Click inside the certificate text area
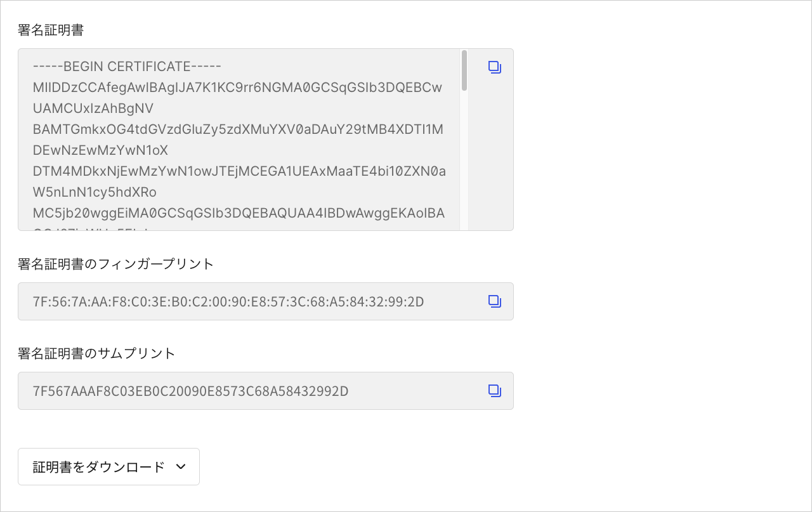This screenshot has width=812, height=512. 241,140
